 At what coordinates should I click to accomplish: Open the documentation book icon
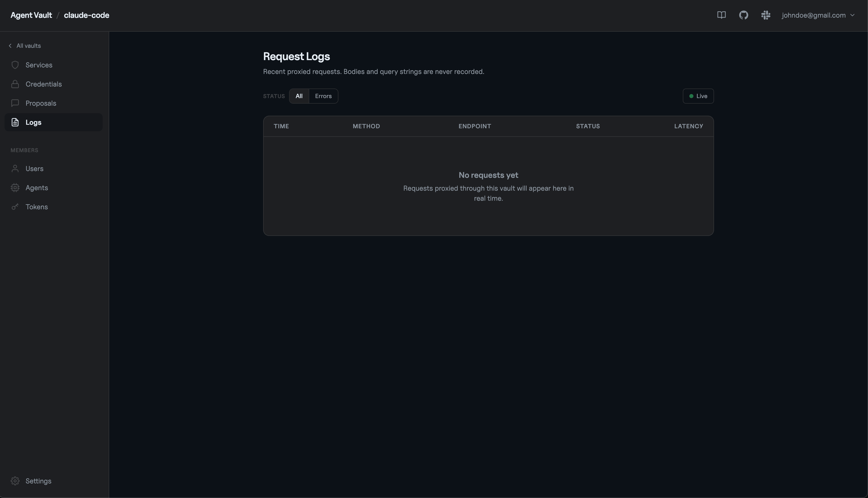(x=721, y=15)
